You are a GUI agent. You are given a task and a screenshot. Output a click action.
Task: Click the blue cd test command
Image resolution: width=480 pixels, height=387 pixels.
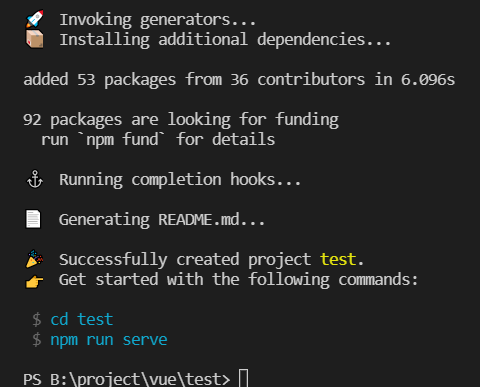coord(82,319)
